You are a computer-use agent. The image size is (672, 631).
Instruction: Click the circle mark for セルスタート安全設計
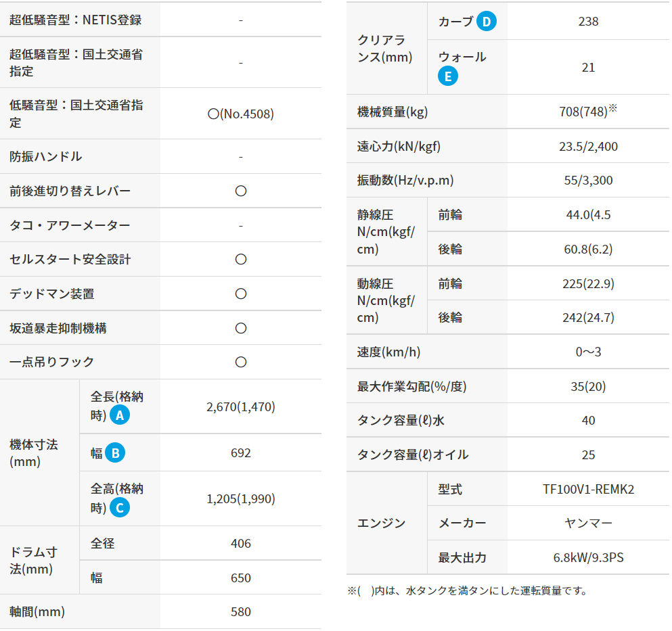click(240, 260)
